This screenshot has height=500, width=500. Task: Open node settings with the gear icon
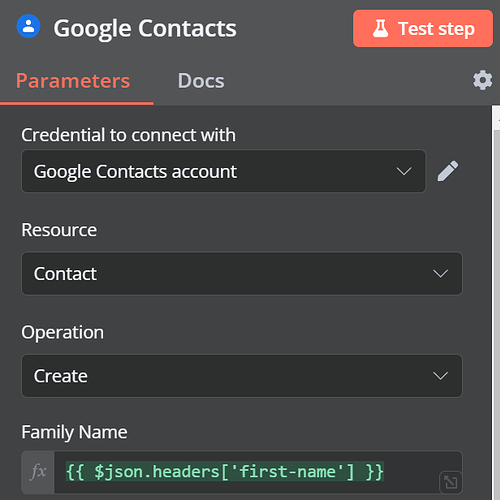click(482, 80)
